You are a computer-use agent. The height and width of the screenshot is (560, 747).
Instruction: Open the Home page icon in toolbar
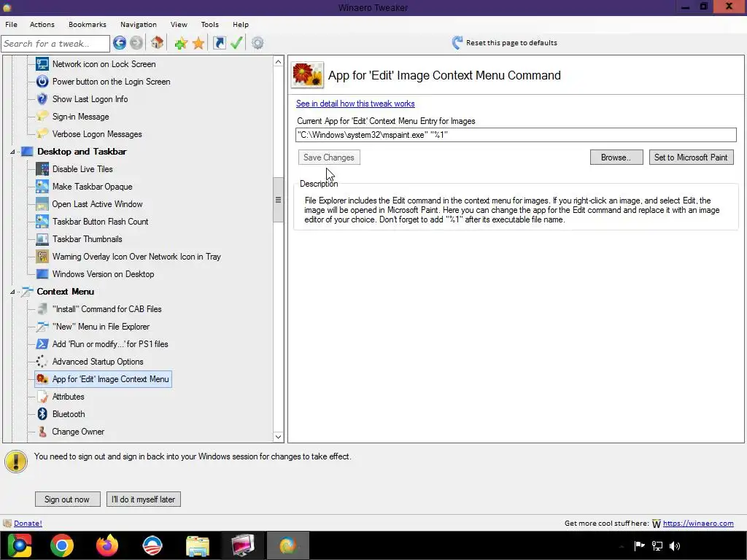[158, 43]
